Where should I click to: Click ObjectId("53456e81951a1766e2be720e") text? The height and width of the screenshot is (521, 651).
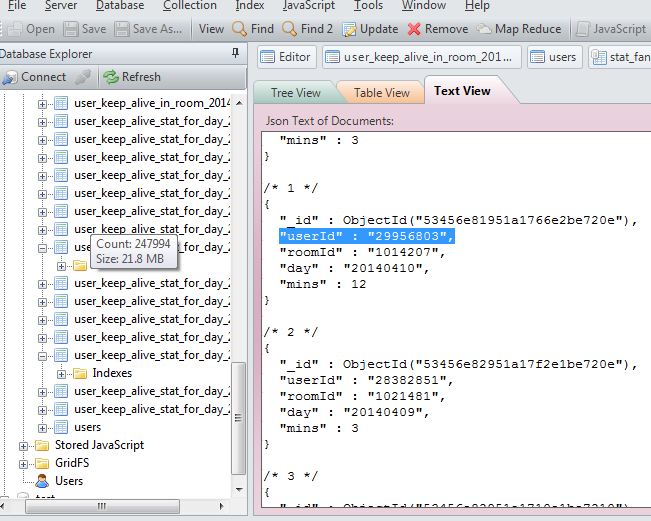coord(486,220)
